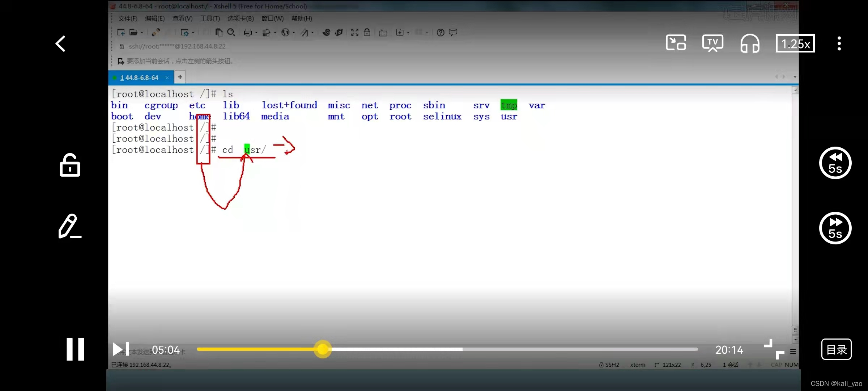868x391 pixels.
Task: Click the selinux directory name
Action: click(x=442, y=116)
